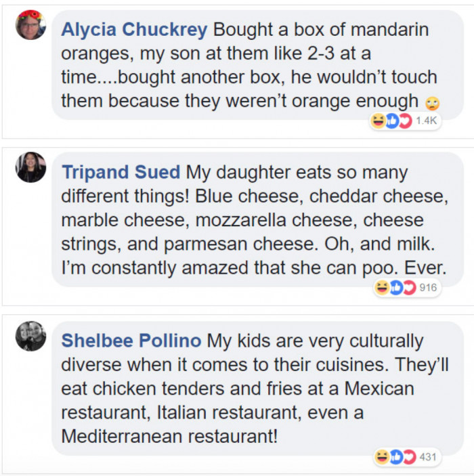The height and width of the screenshot is (476, 474).
Task: Select haha emoji on Tripand Sued's comment
Action: coord(381,288)
